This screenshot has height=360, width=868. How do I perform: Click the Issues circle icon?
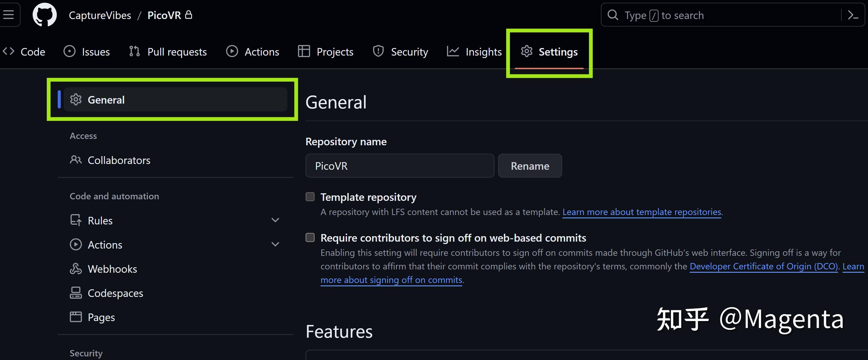click(x=70, y=51)
